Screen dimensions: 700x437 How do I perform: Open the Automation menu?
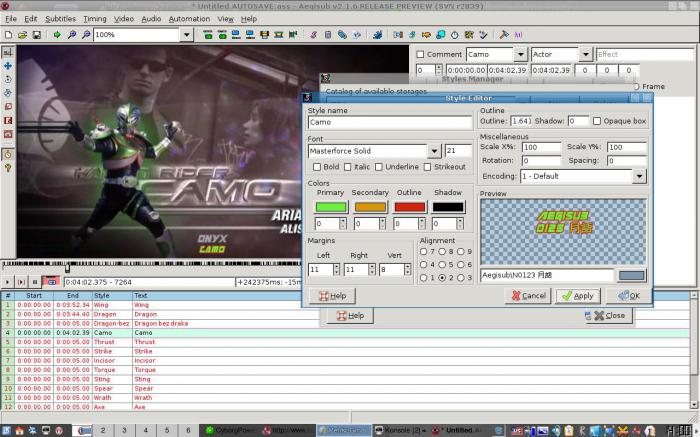[189, 19]
